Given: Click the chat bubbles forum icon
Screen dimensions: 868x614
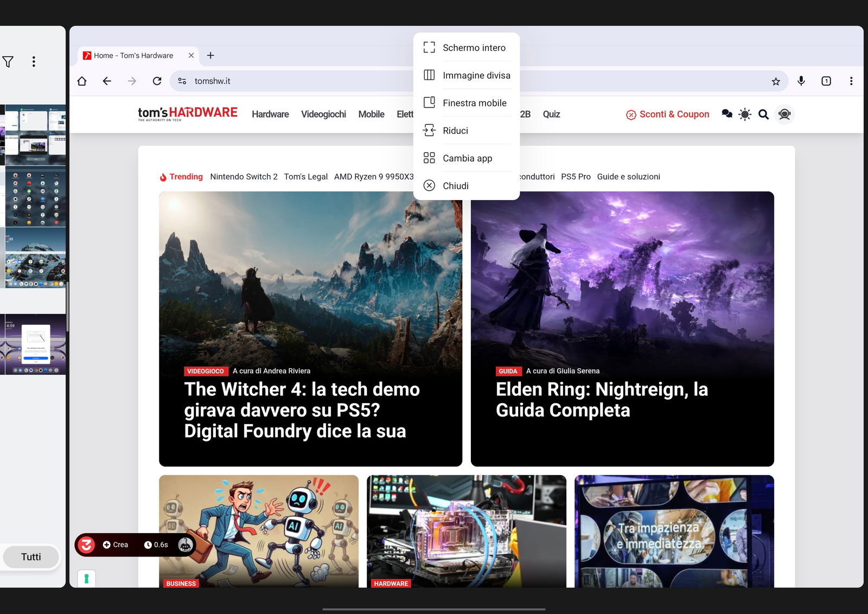Looking at the screenshot, I should [x=727, y=114].
